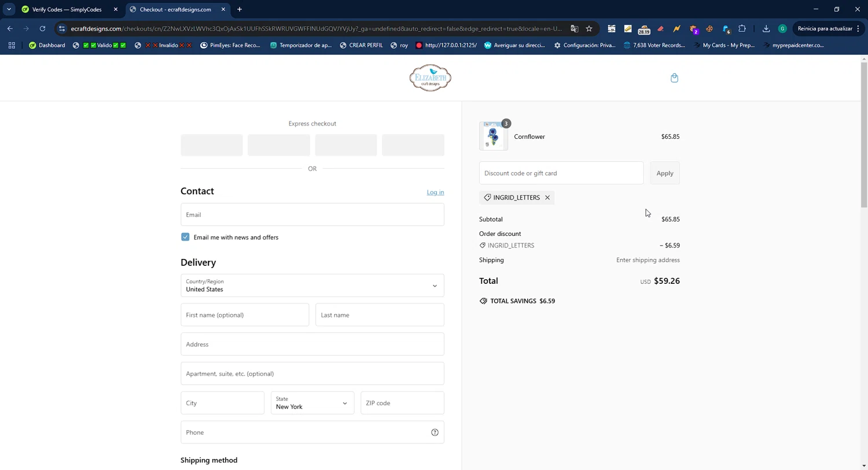The height and width of the screenshot is (470, 868).
Task: Expand the Country/Region dropdown
Action: (312, 286)
